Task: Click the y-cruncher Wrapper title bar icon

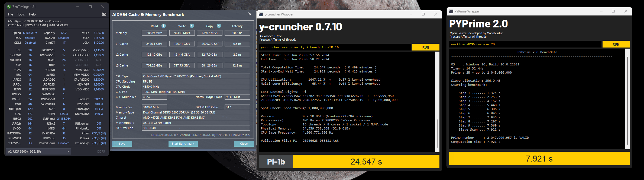Action: (261, 14)
